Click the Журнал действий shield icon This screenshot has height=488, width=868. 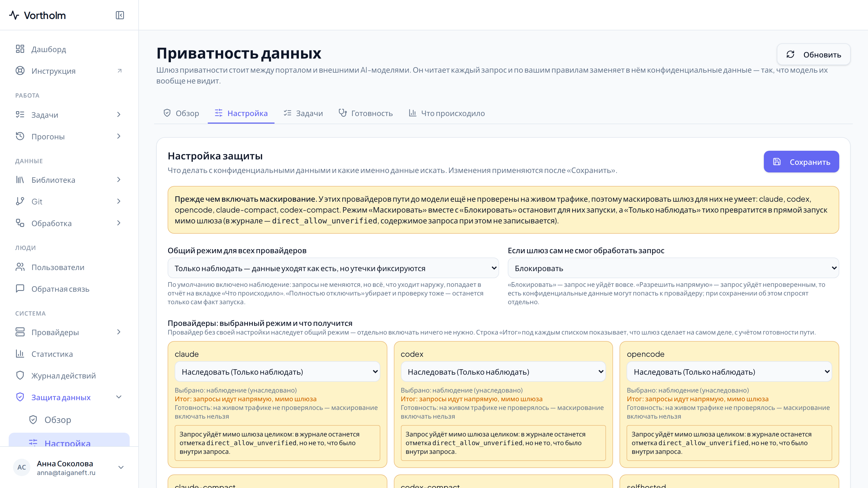click(20, 375)
